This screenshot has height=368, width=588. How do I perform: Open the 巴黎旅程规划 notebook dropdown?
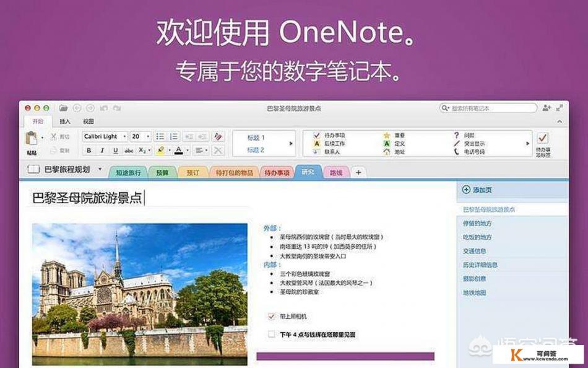pos(100,169)
